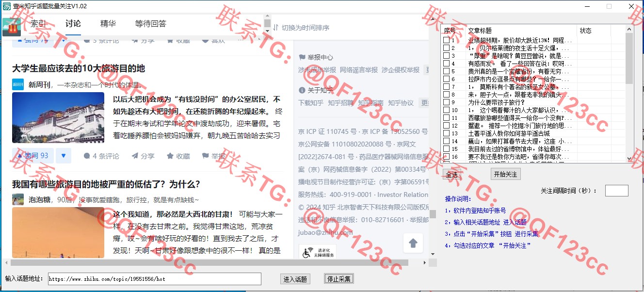
Task: Open the desert dunes thumbnail image
Action: 58,232
